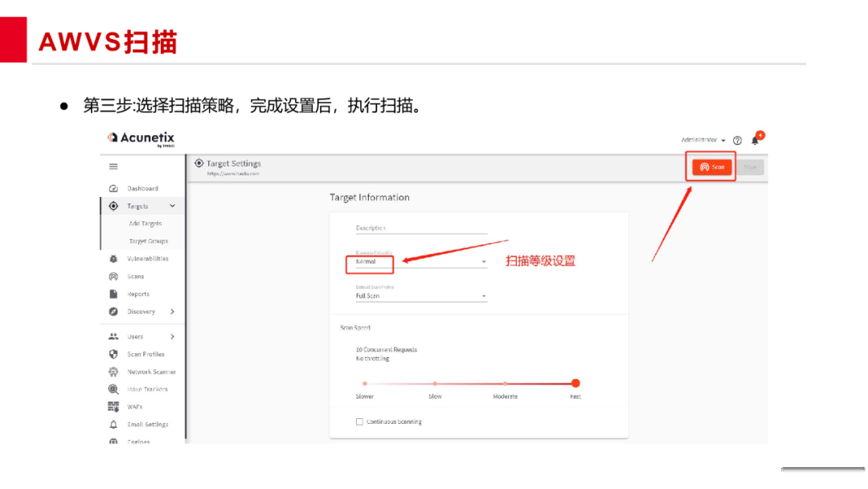Click the Target Settings crosshair icon
The height and width of the screenshot is (489, 868).
tap(199, 163)
